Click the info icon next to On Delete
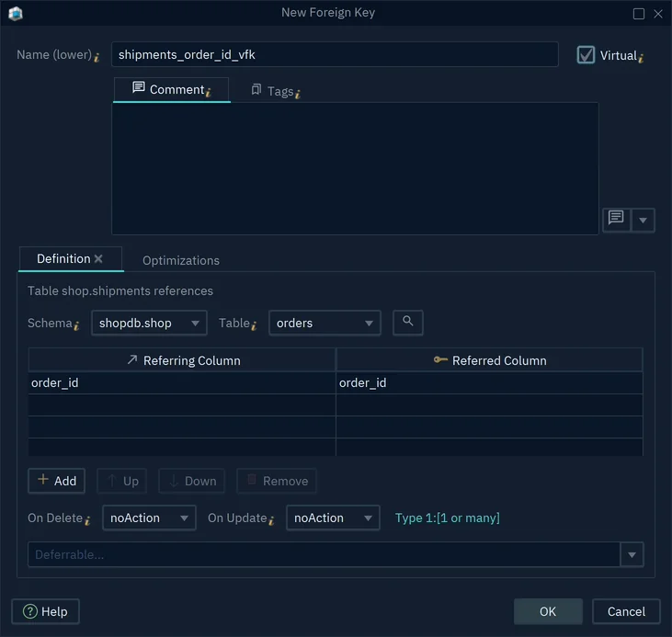Viewport: 672px width, 637px height. click(x=87, y=520)
